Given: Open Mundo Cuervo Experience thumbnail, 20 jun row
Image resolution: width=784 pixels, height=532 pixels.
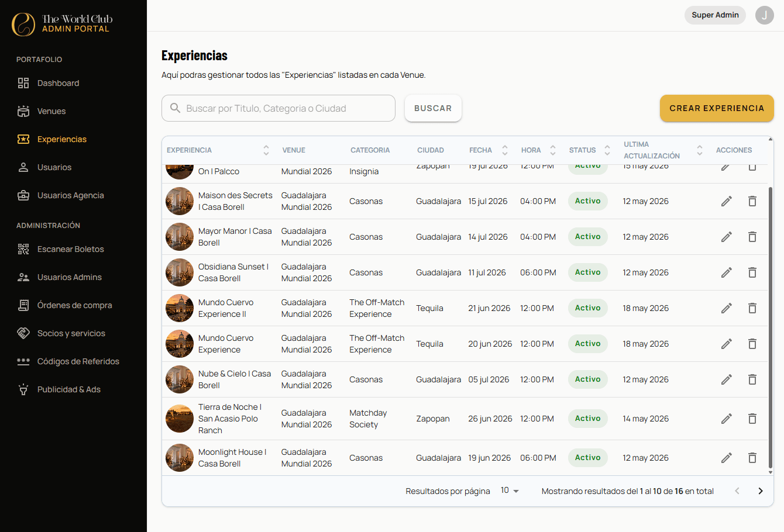Looking at the screenshot, I should click(180, 344).
